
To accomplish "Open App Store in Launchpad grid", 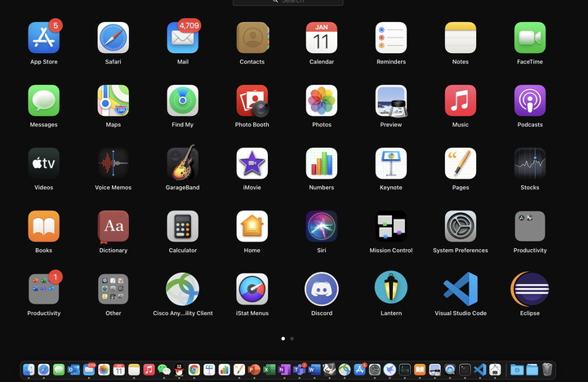I will [44, 38].
